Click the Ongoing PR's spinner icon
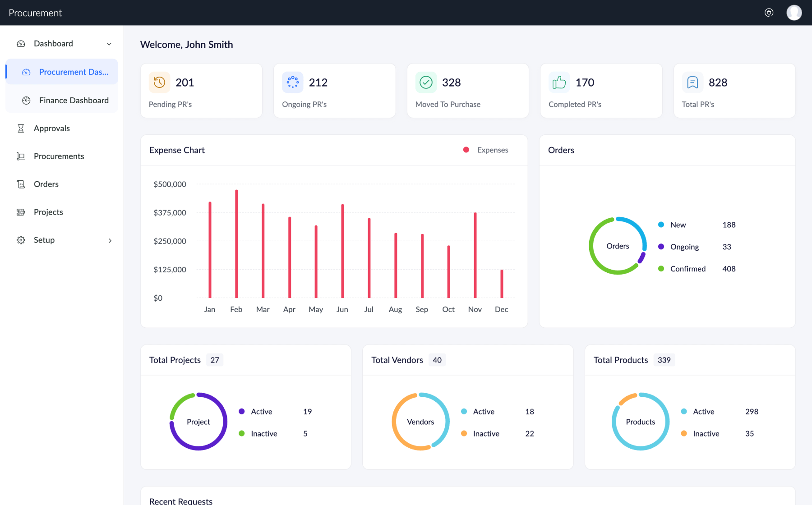This screenshot has width=812, height=505. click(293, 83)
